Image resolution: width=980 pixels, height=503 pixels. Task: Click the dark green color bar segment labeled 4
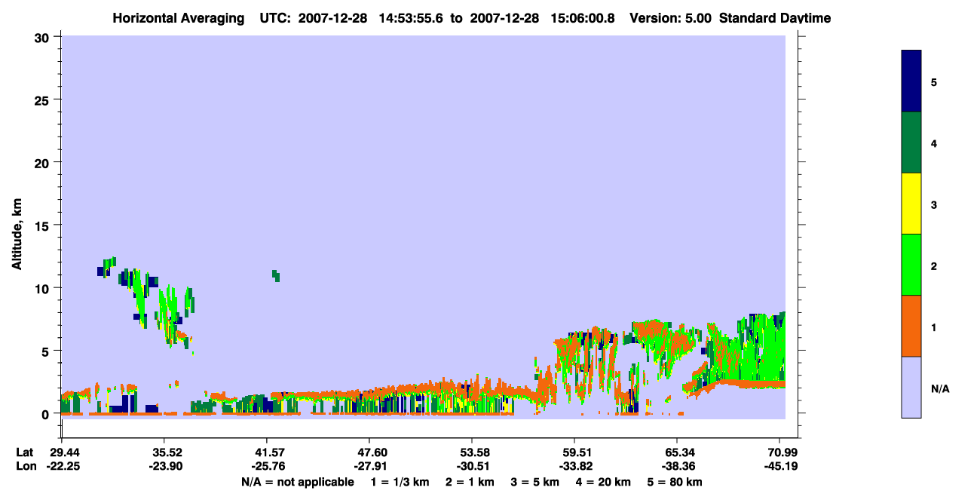pyautogui.click(x=911, y=143)
